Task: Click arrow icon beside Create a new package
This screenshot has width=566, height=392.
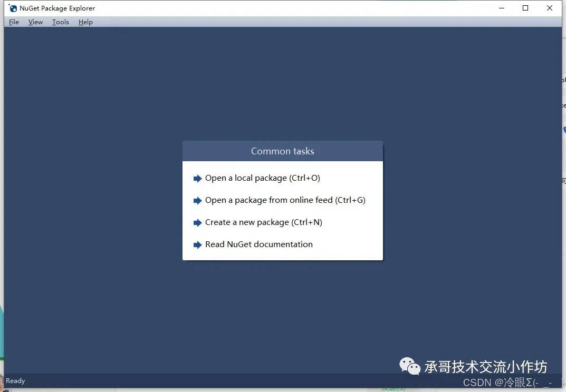Action: point(197,223)
